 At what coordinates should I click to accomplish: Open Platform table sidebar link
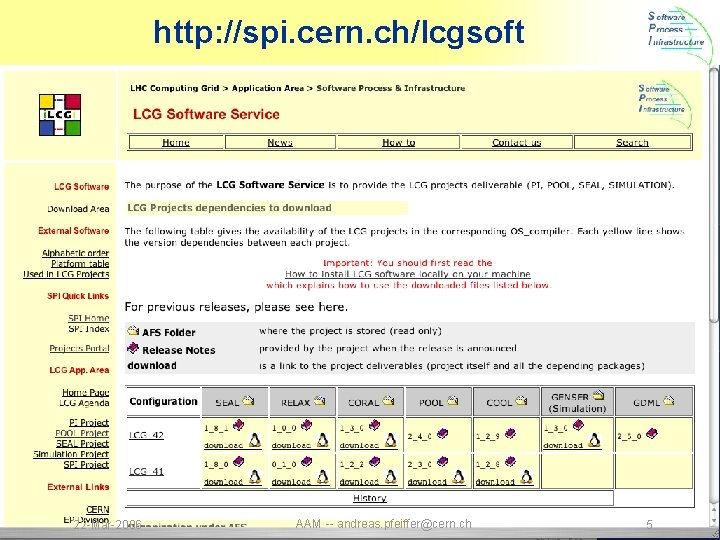80,264
